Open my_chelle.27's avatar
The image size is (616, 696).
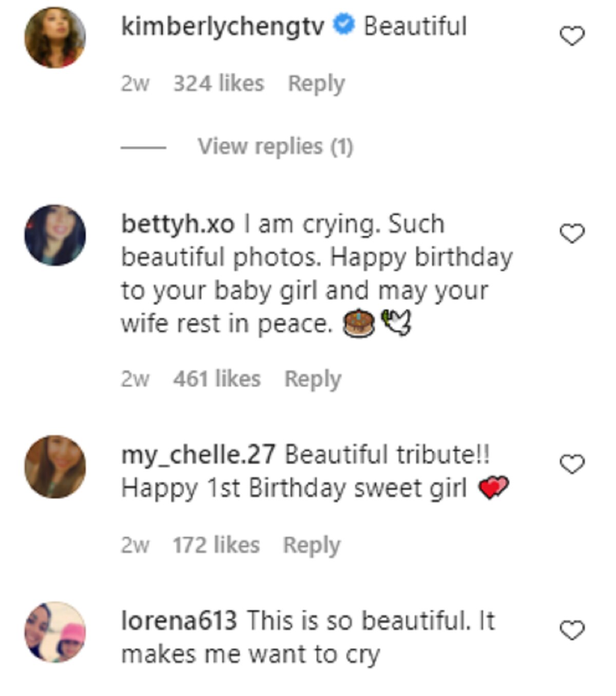(x=55, y=467)
